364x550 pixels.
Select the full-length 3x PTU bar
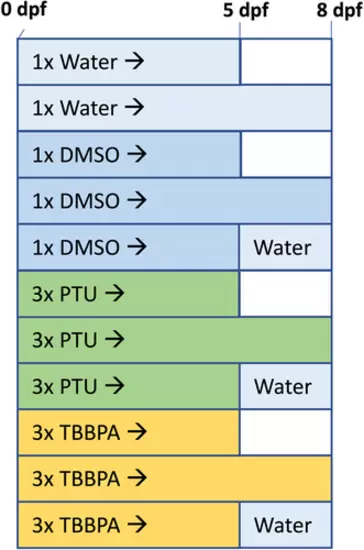[x=175, y=340]
